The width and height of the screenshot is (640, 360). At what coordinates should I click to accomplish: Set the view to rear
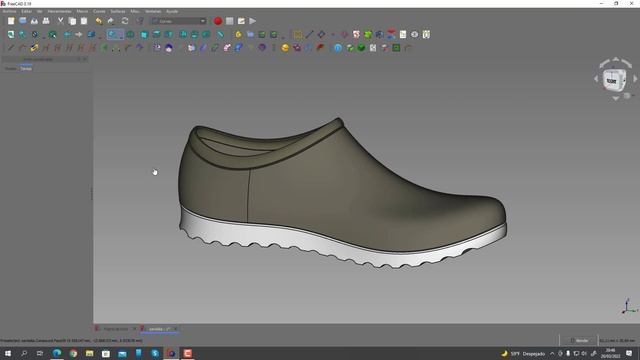point(183,35)
